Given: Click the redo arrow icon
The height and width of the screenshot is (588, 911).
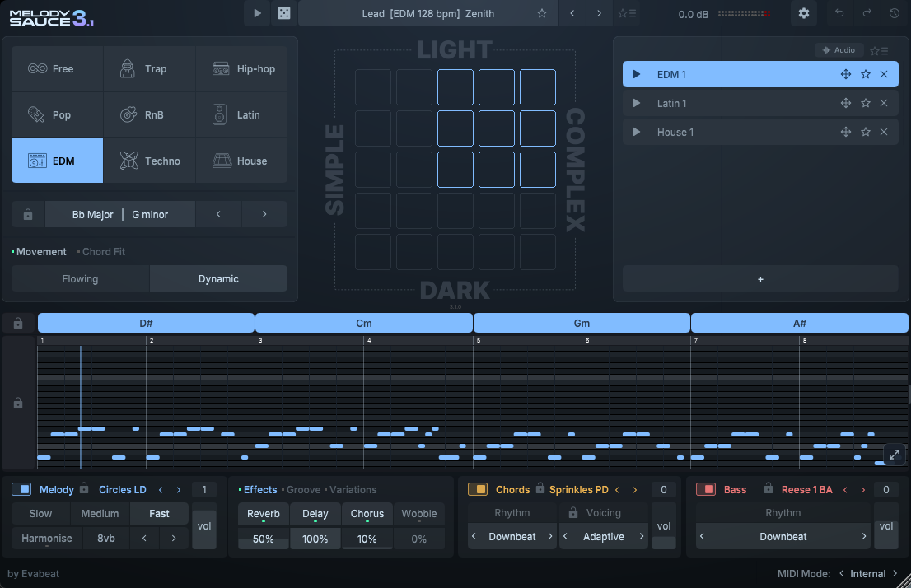Looking at the screenshot, I should point(867,13).
